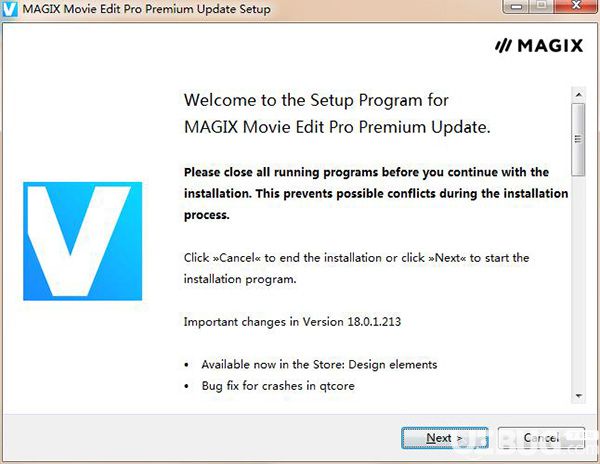
Task: Open the system menu via title bar V icon
Action: click(10, 8)
